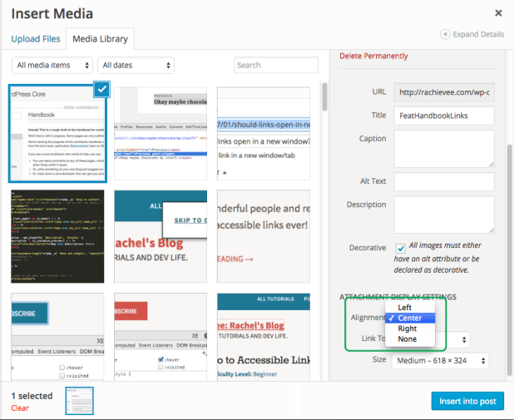Click the Expand Details arrow icon
514x420 pixels.
445,34
